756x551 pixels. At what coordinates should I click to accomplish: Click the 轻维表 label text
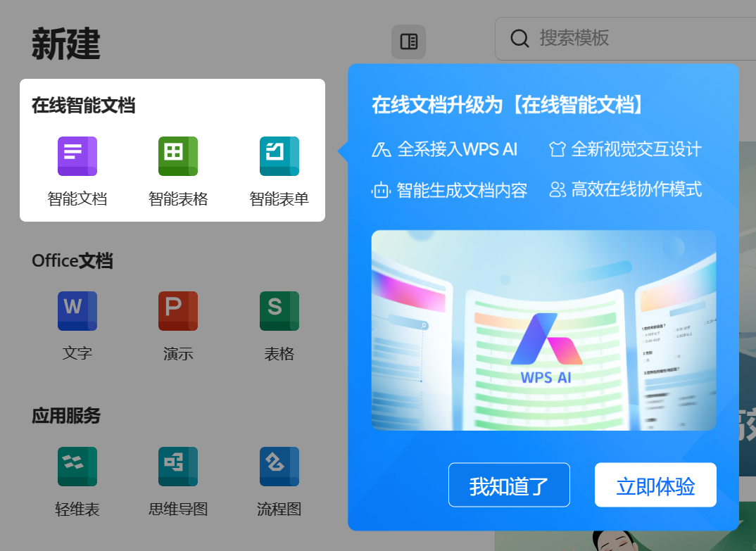click(77, 509)
